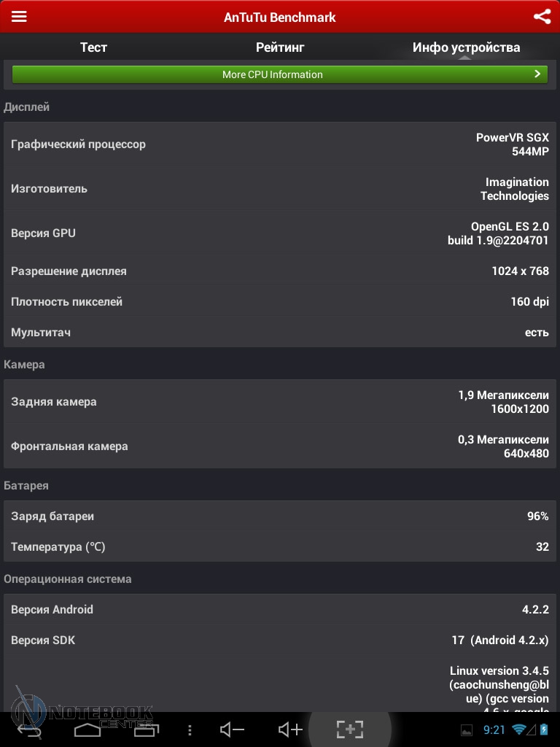Open the three-dot overflow menu in navigation bar
This screenshot has height=747, width=560.
[x=190, y=729]
